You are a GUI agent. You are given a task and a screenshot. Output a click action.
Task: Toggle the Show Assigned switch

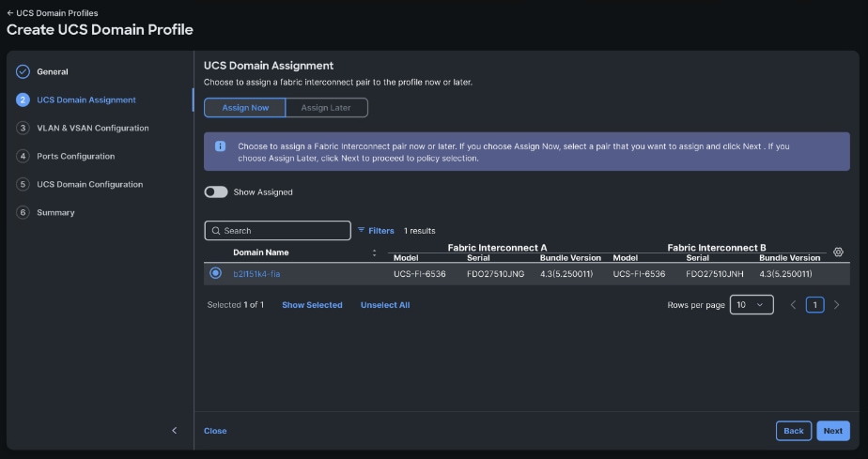(x=216, y=191)
